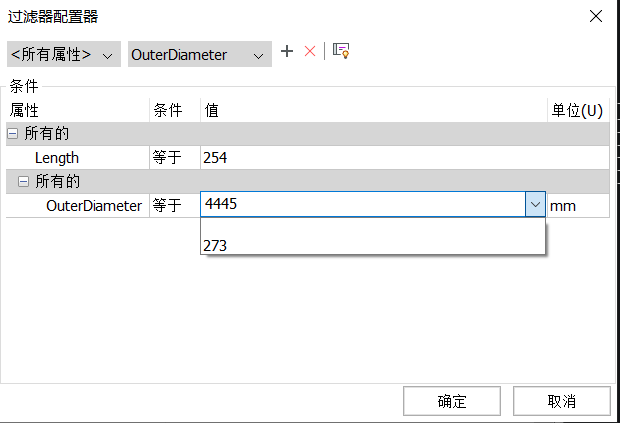Select the blank entry in dropdown list
The height and width of the screenshot is (423, 620).
coord(373,227)
